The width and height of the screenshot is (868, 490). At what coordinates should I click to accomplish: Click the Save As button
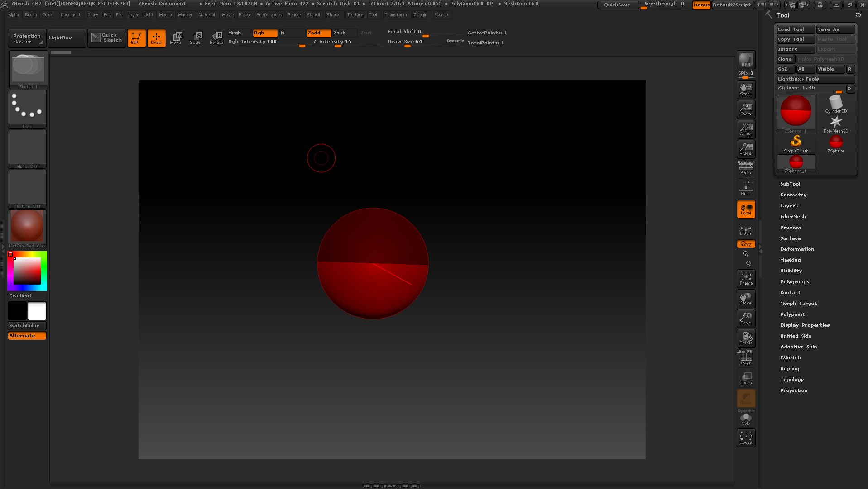(x=835, y=29)
